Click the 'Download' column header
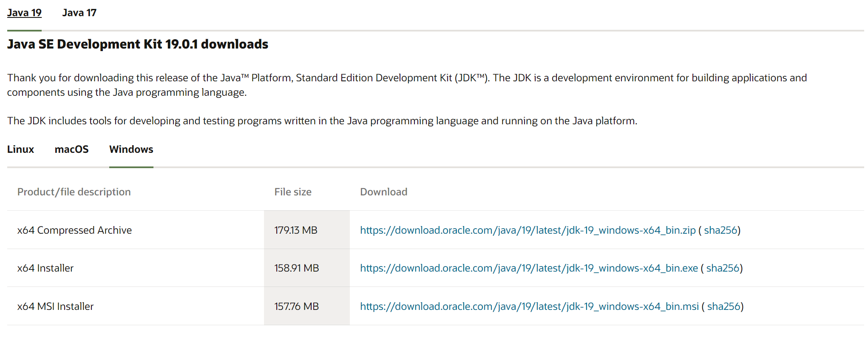This screenshot has height=338, width=868. point(384,192)
